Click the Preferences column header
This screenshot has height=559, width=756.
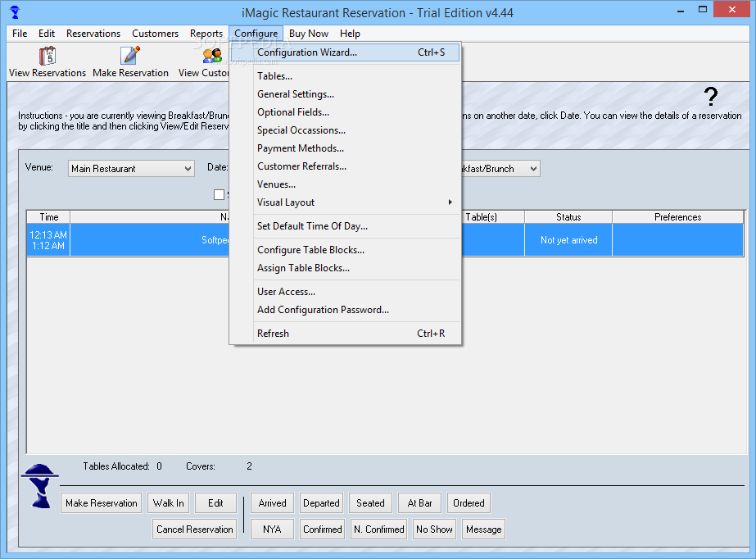678,217
